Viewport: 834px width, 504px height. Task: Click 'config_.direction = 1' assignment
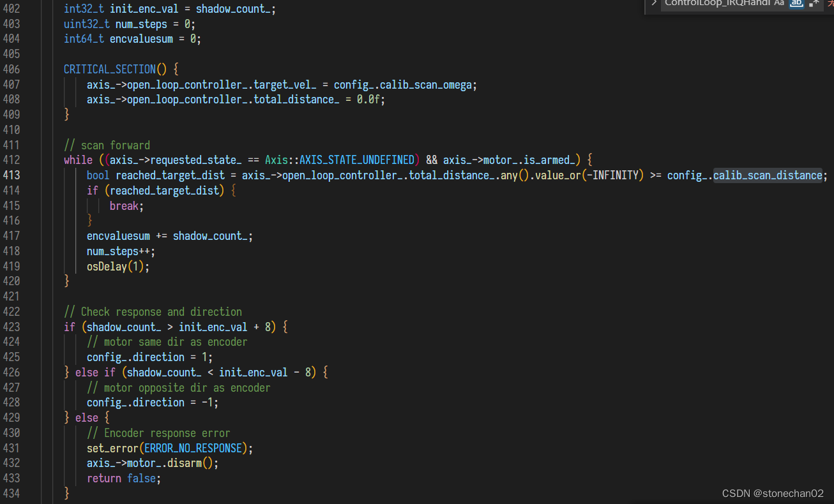click(x=149, y=357)
